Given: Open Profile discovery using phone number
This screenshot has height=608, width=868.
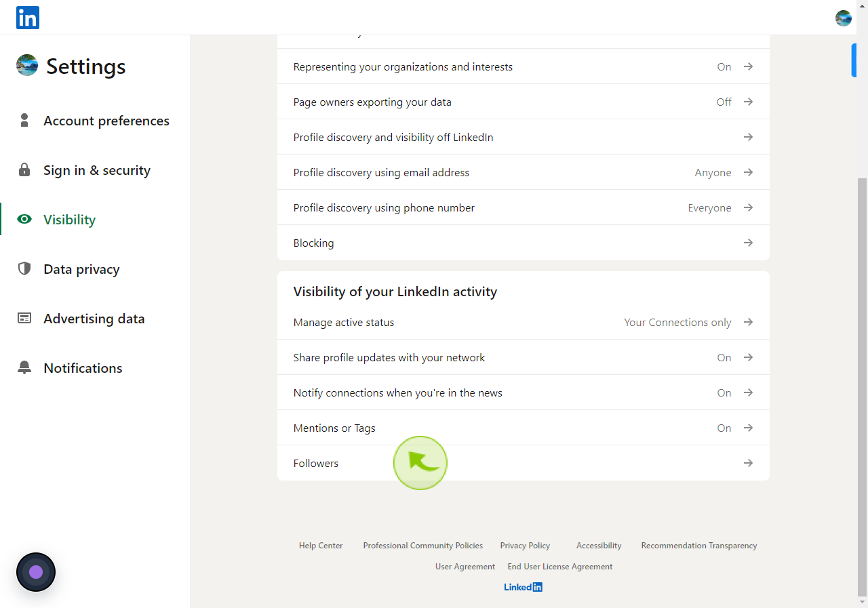Looking at the screenshot, I should tap(524, 207).
